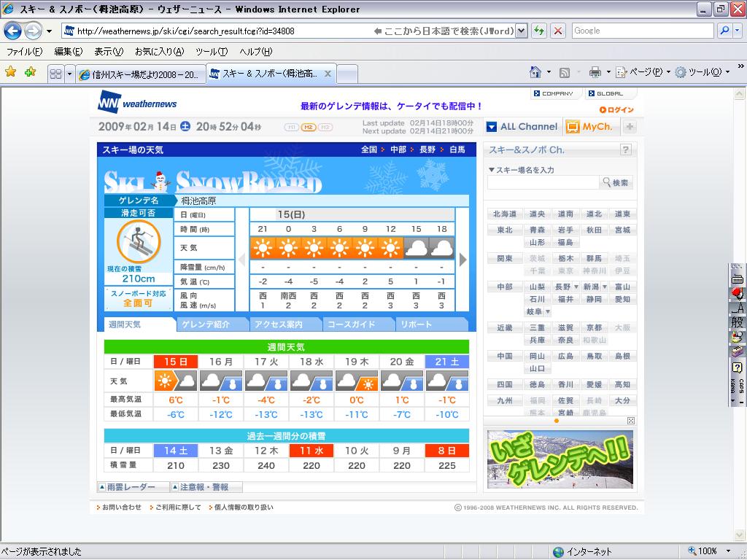This screenshot has width=747, height=560.
Task: Expand the 長野 region dropdown arrow
Action: (576, 287)
